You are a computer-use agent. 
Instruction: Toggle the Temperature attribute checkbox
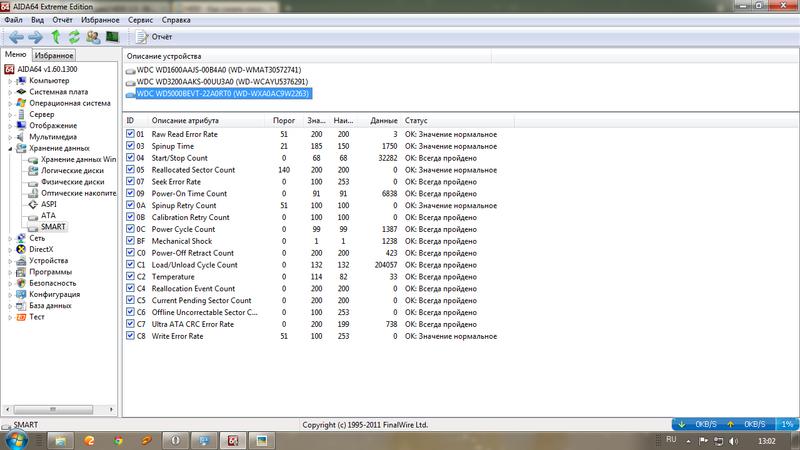point(130,276)
